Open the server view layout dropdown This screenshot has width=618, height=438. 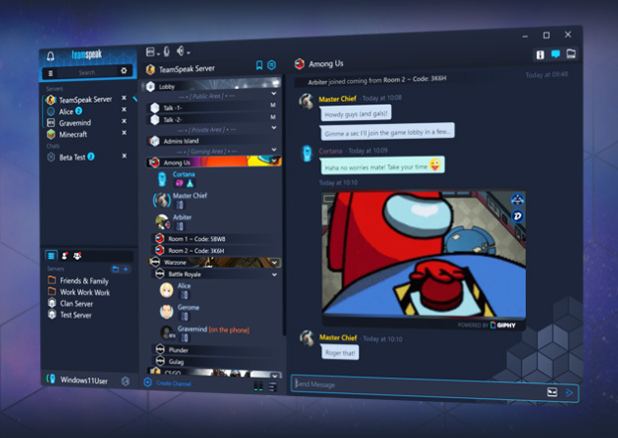[x=152, y=52]
